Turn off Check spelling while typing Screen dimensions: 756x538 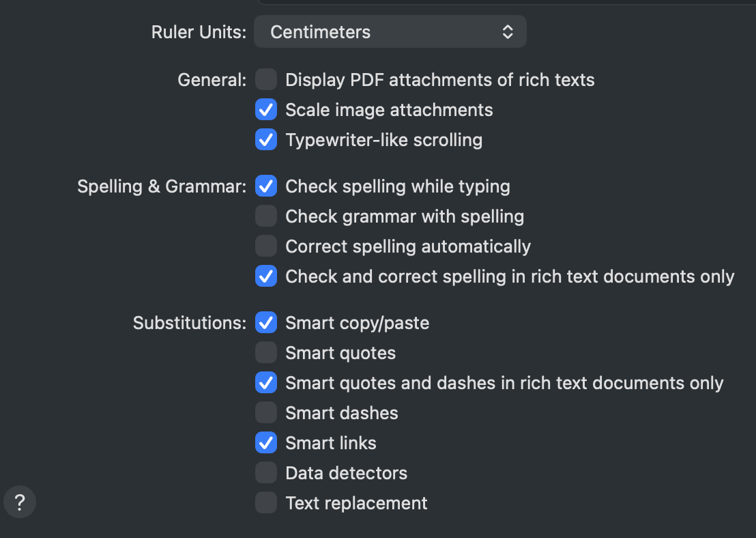(266, 186)
